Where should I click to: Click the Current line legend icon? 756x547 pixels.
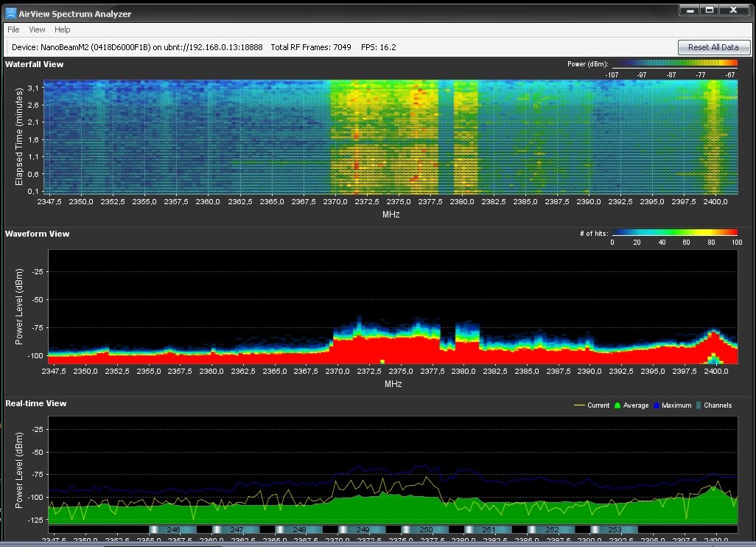coord(579,405)
